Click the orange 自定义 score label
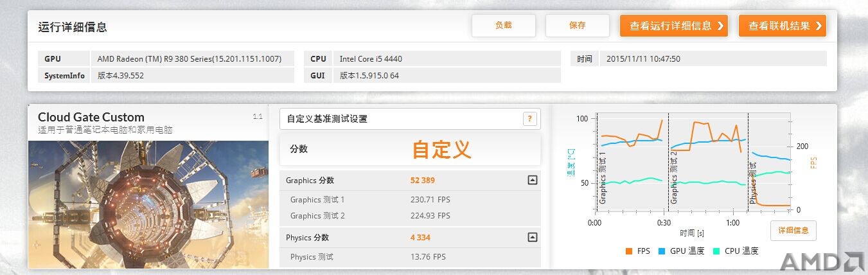The image size is (868, 275). pos(441,149)
